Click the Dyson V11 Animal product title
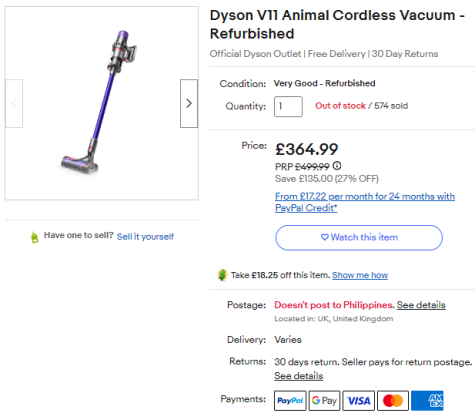 [337, 24]
